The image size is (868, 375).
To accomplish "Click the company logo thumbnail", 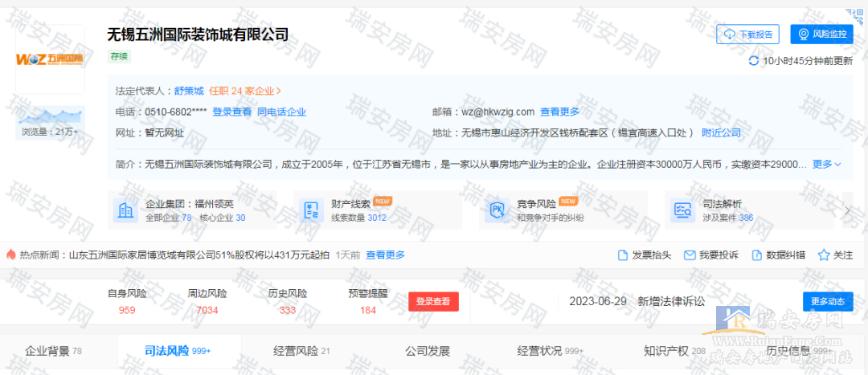I will click(x=50, y=59).
